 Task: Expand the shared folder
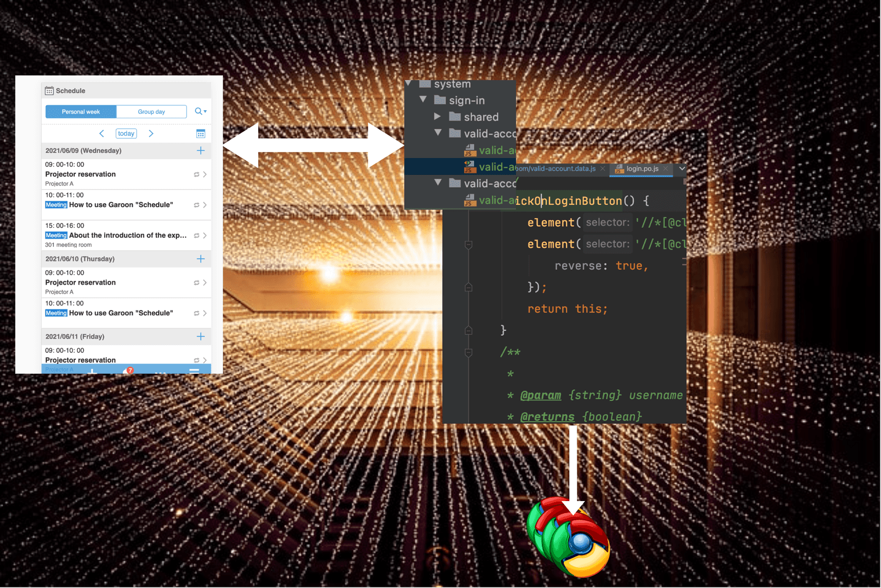438,116
